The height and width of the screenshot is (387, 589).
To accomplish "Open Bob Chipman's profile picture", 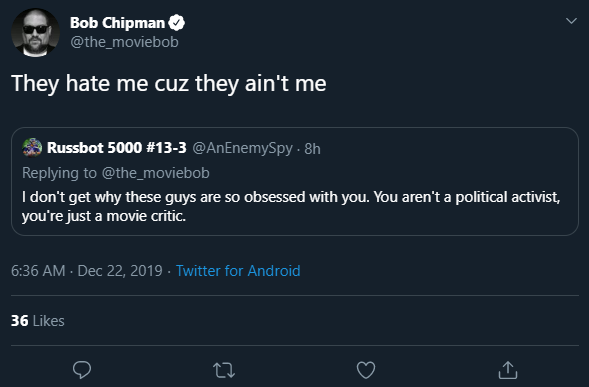I will [35, 33].
